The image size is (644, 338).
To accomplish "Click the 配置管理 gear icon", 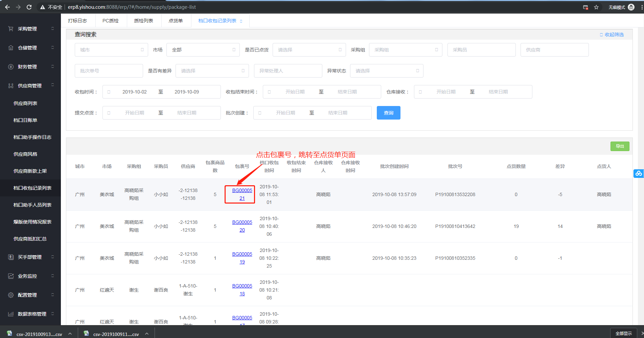I will (11, 295).
